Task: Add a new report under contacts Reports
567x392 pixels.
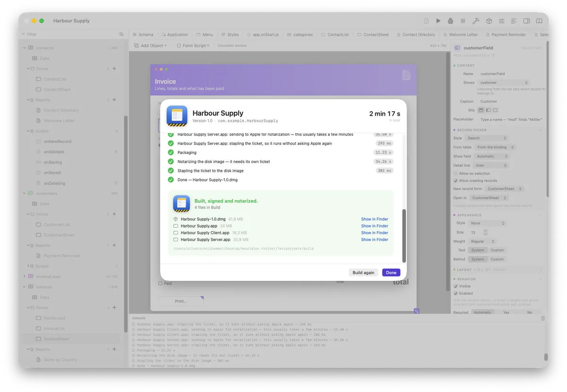Action: 114,100
